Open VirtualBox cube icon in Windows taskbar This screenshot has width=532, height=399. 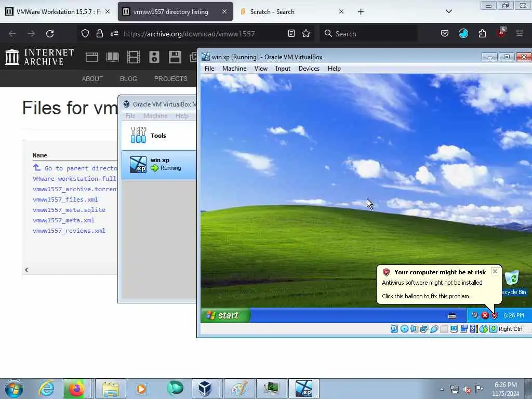coord(205,389)
